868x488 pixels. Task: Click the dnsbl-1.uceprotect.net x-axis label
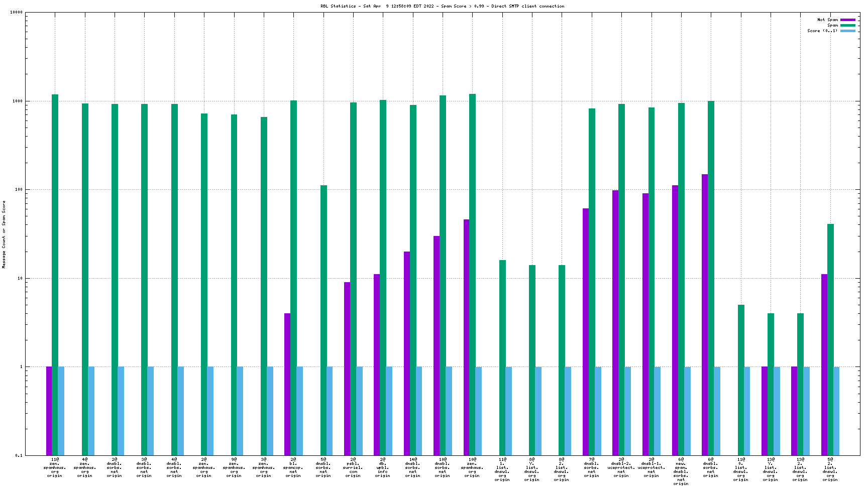[652, 467]
